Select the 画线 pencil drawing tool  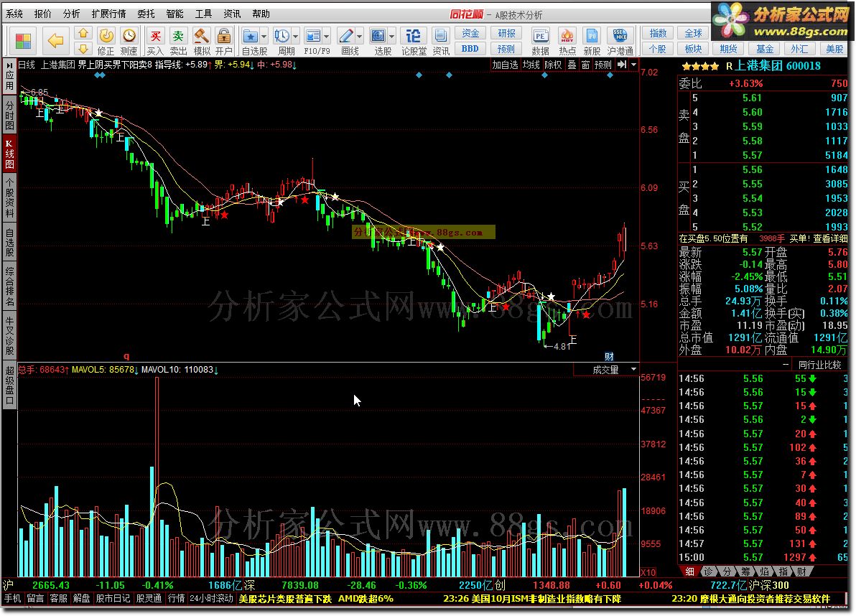point(346,37)
